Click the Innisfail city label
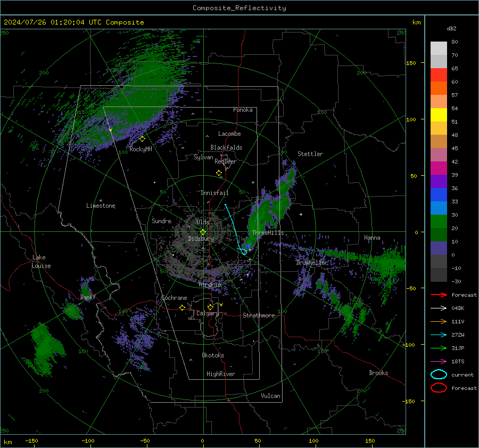Image resolution: width=479 pixels, height=448 pixels. (214, 193)
